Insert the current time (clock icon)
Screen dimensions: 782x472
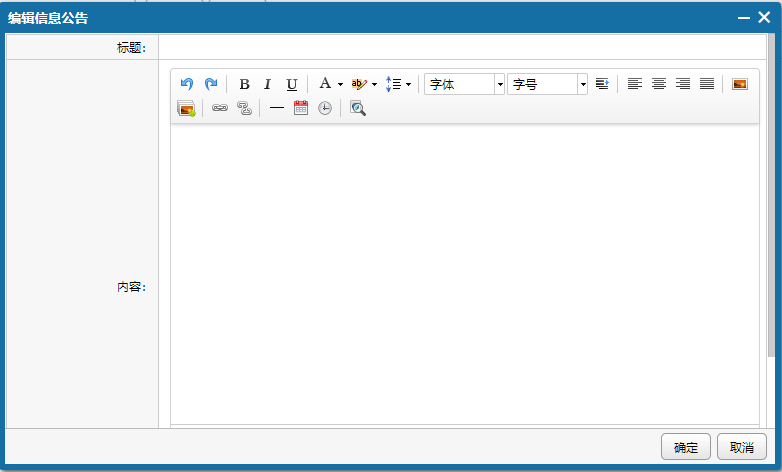pyautogui.click(x=325, y=108)
